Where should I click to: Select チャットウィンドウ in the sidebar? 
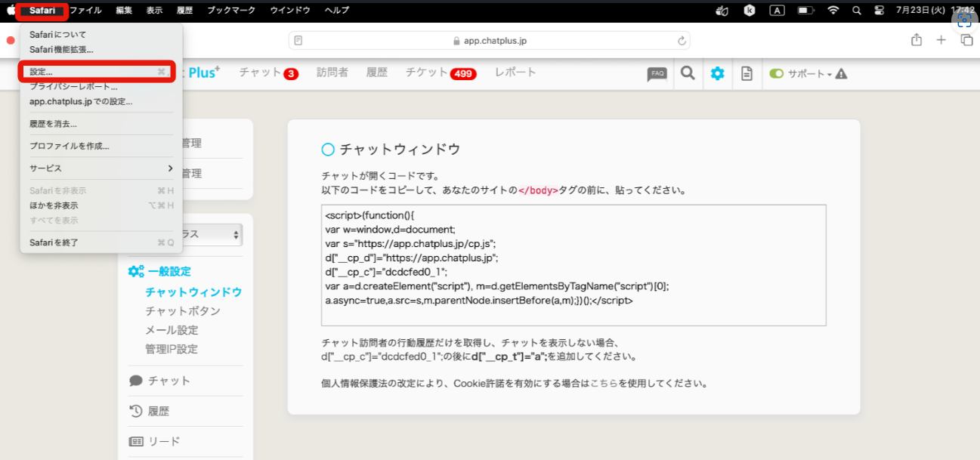coord(193,292)
